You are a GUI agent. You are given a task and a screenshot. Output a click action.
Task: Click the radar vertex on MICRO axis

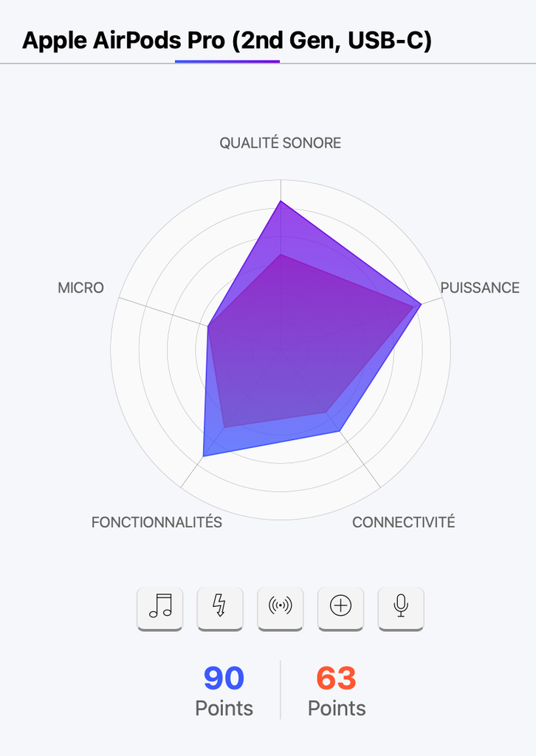(x=207, y=326)
